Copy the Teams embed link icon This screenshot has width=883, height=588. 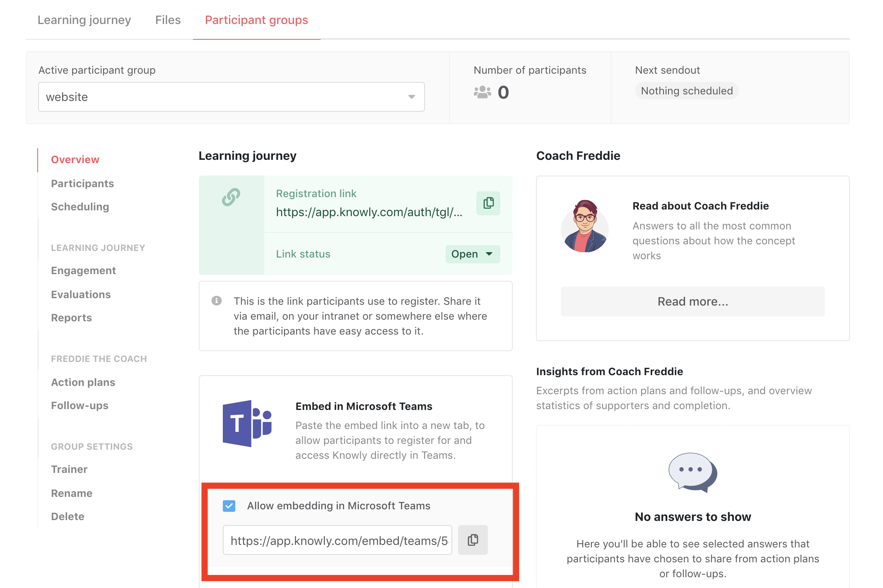(473, 540)
